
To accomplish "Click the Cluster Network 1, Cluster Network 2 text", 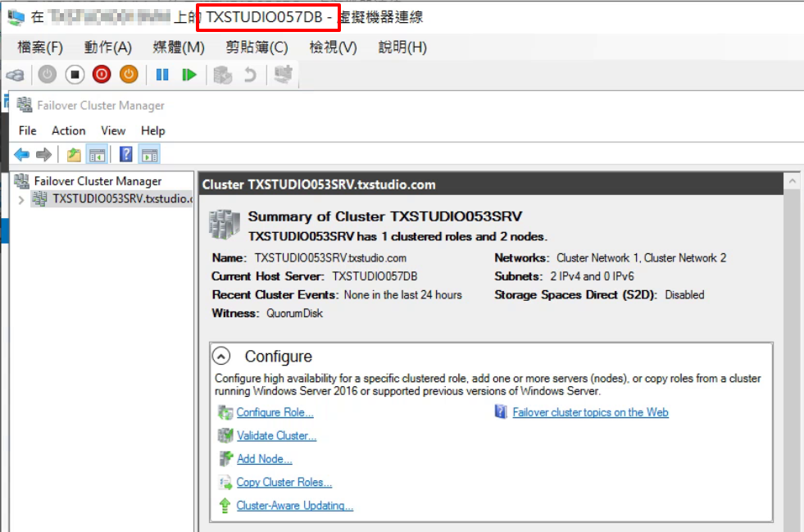I will coord(642,258).
